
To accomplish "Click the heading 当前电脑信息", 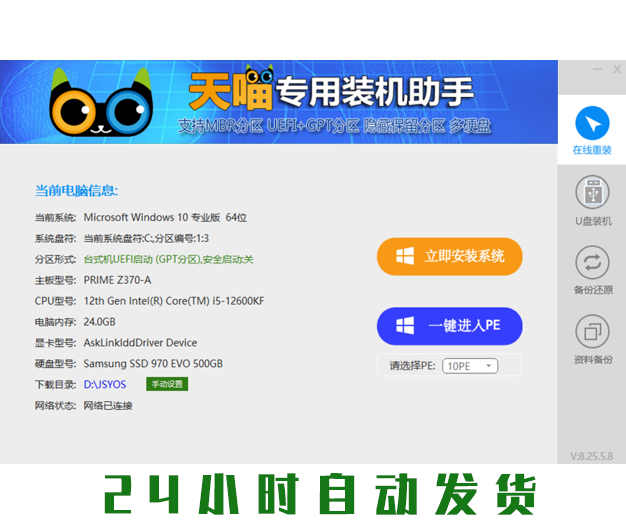I will (76, 190).
